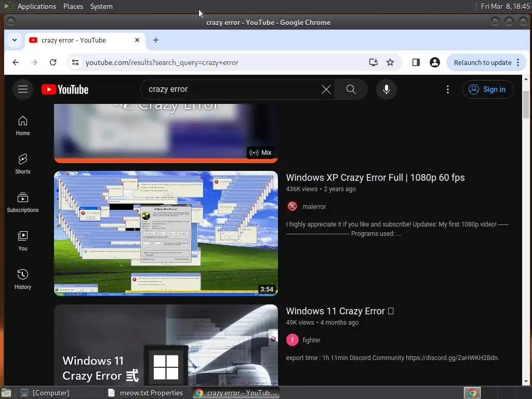
Task: Close the crazy error YouTube tab
Action: pos(137,40)
